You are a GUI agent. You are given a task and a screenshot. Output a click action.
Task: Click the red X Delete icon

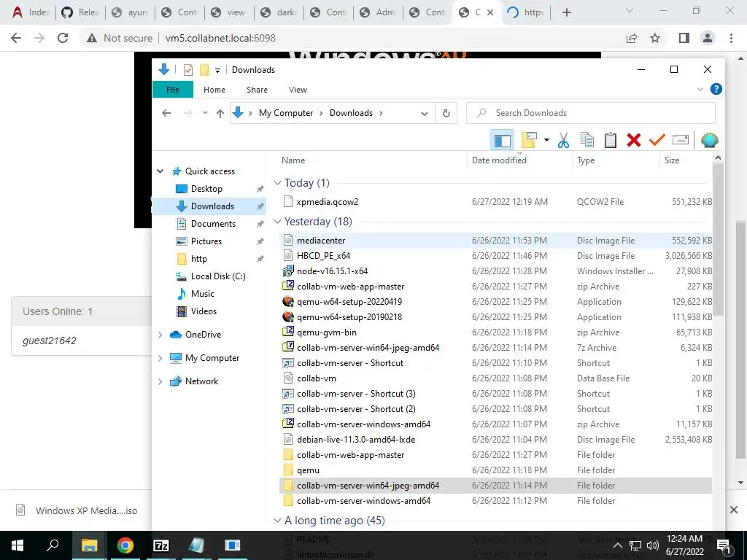[x=634, y=140]
